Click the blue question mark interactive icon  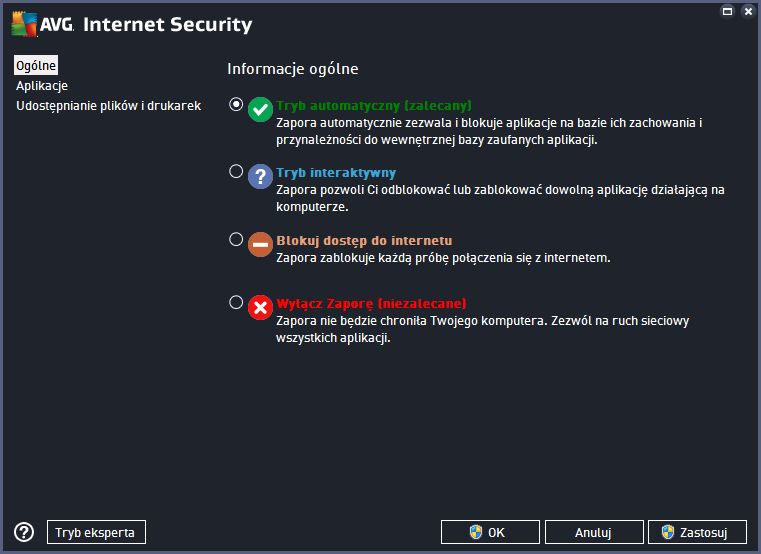coord(260,176)
